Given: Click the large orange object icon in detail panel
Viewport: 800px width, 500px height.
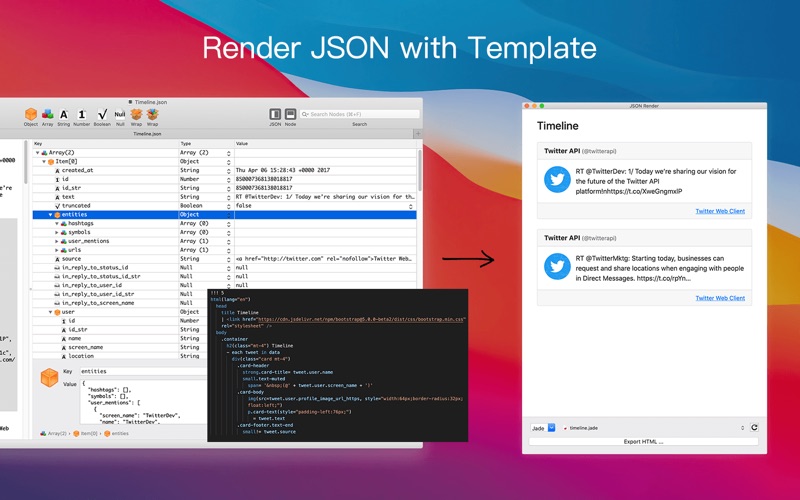Looking at the screenshot, I should tap(49, 378).
